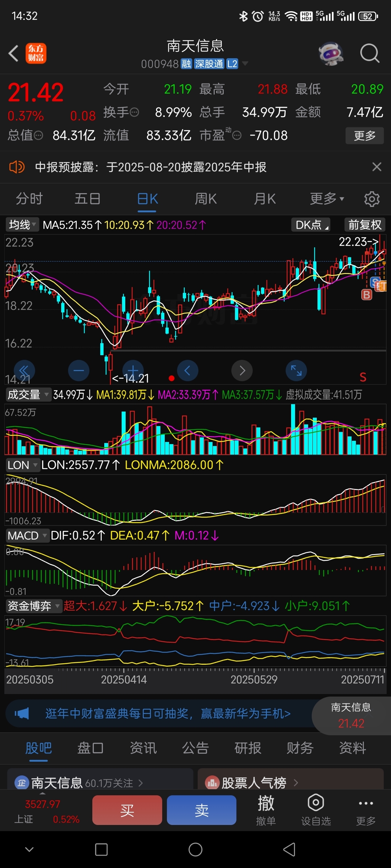Tap the B buy marker on chart

[x=367, y=294]
